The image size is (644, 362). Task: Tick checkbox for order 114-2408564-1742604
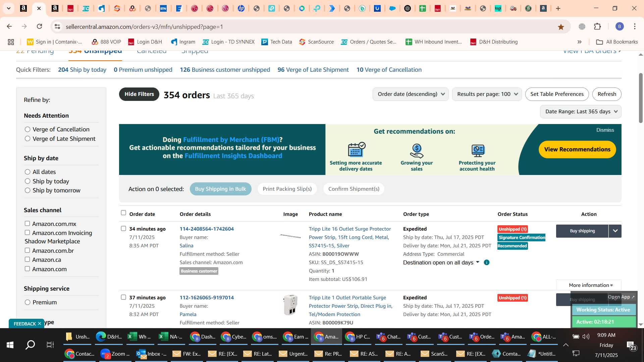click(x=123, y=229)
